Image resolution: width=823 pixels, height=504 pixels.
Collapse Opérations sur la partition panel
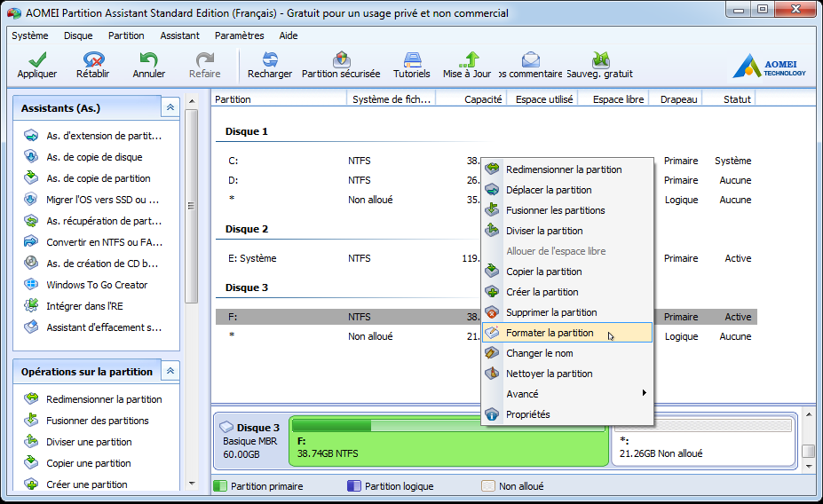click(x=170, y=371)
